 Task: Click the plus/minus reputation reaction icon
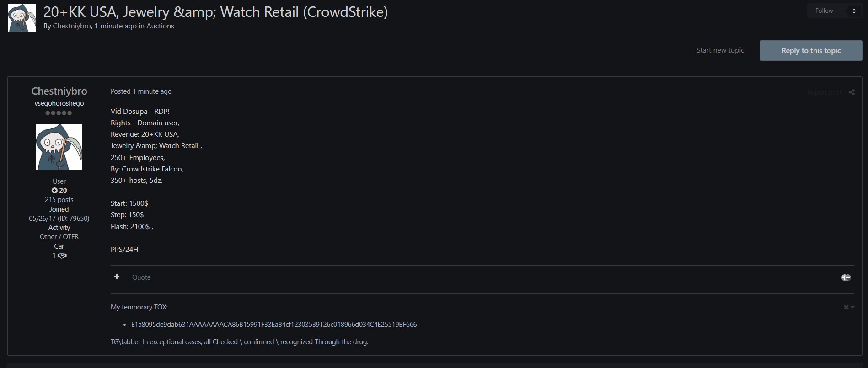(x=846, y=277)
